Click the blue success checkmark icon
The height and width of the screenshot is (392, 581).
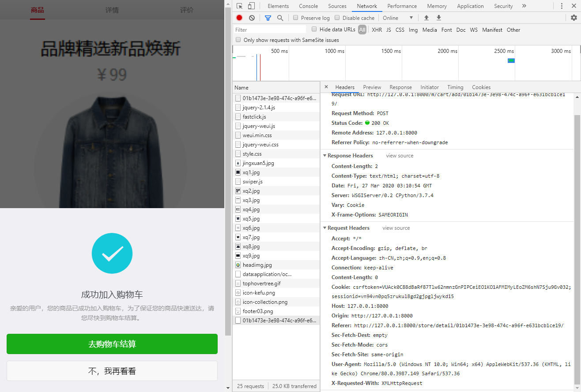(x=112, y=253)
